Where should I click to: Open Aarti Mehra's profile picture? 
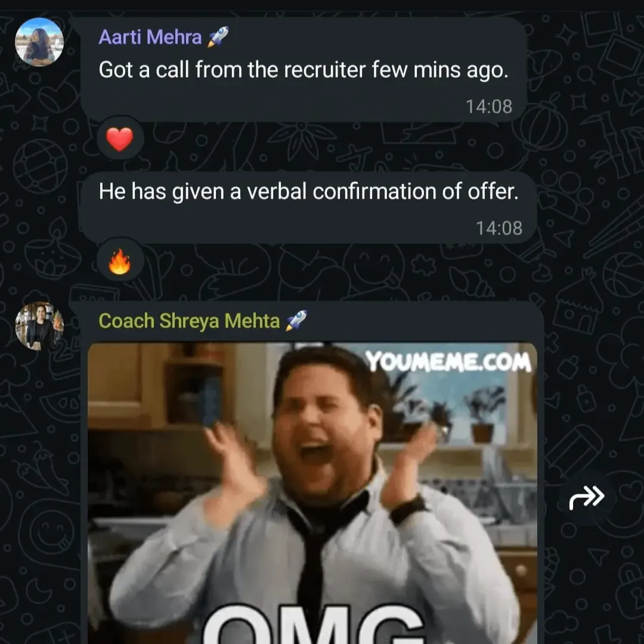click(39, 42)
